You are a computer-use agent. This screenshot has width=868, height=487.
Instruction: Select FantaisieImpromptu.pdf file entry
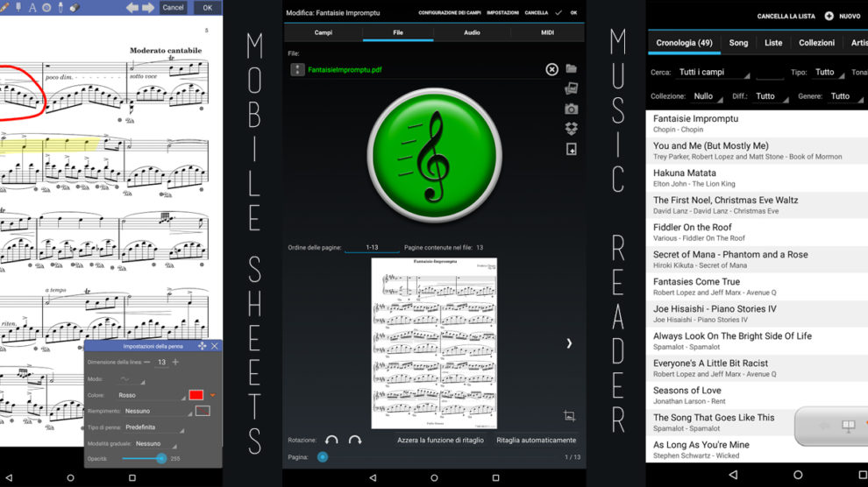click(345, 70)
